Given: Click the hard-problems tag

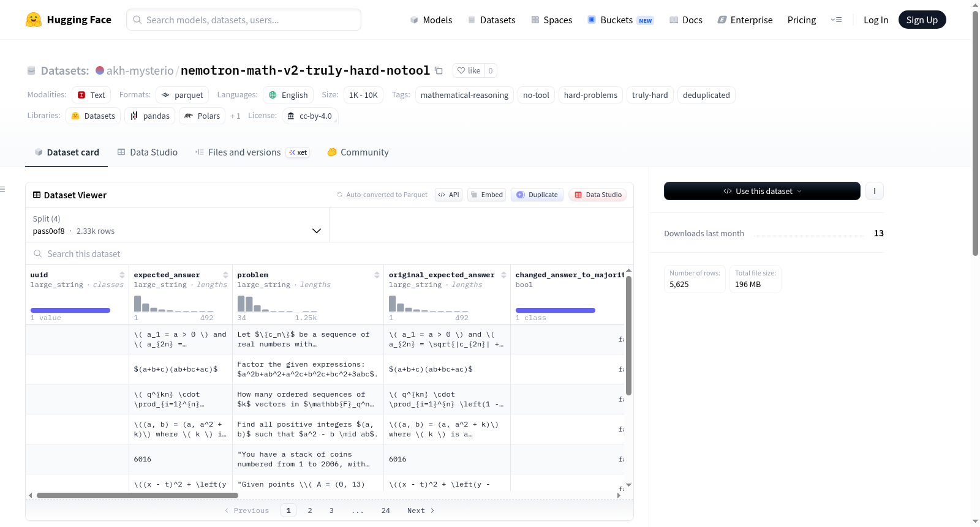Looking at the screenshot, I should [590, 95].
